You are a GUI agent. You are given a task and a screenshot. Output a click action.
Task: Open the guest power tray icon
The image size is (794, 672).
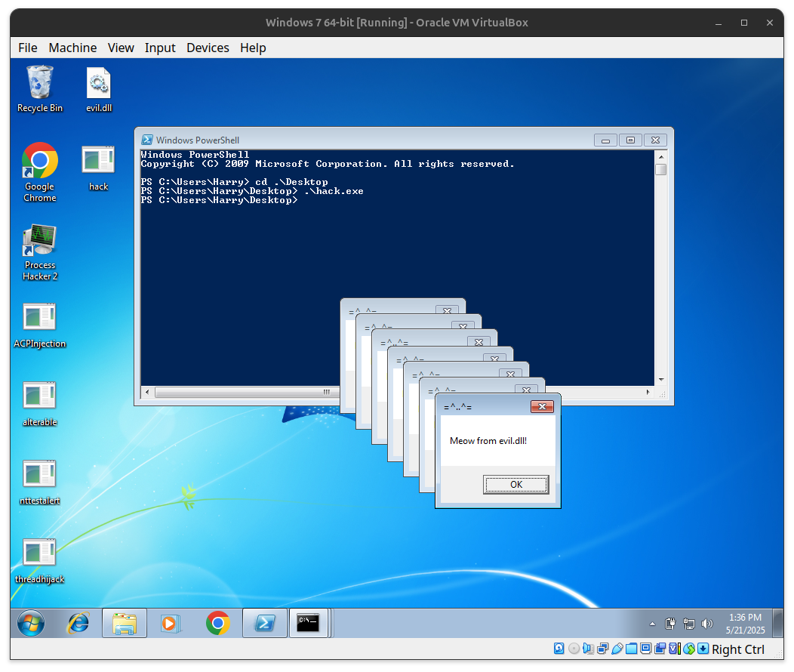[x=670, y=624]
